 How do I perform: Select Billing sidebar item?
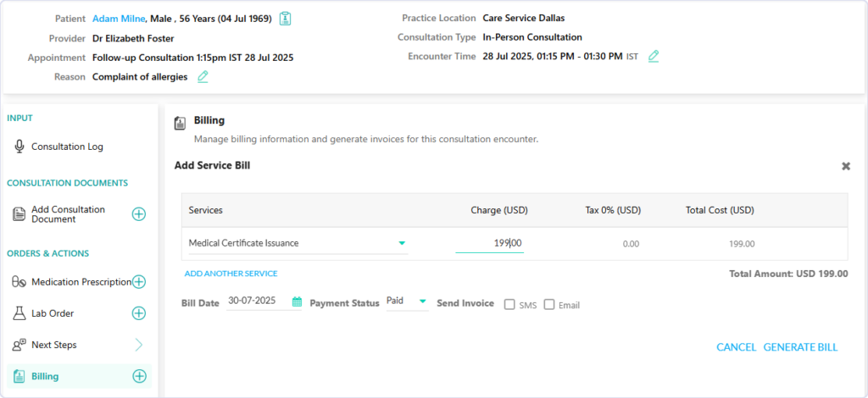(79, 377)
